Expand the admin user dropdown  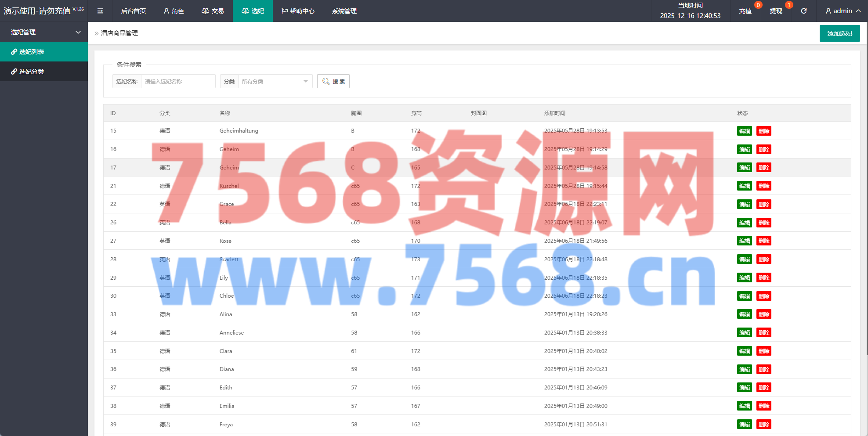click(843, 11)
